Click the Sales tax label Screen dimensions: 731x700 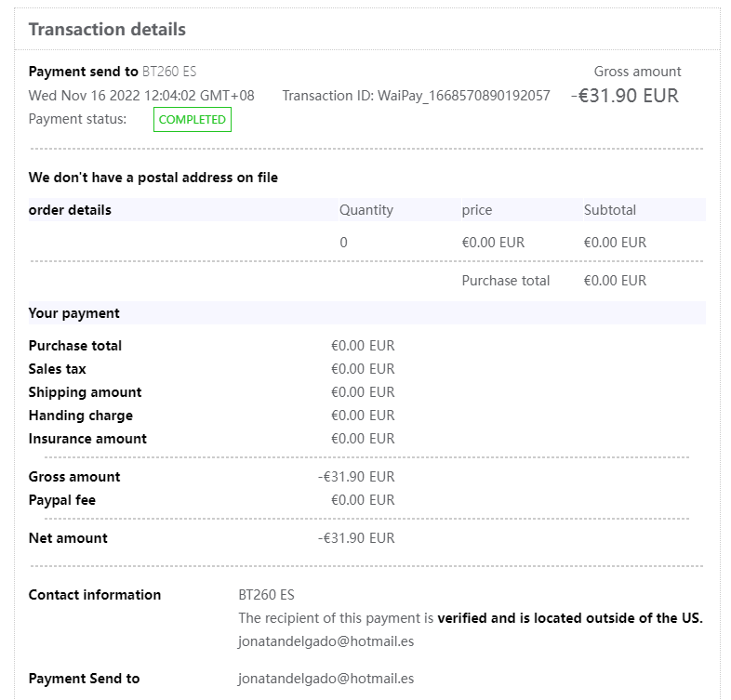57,369
